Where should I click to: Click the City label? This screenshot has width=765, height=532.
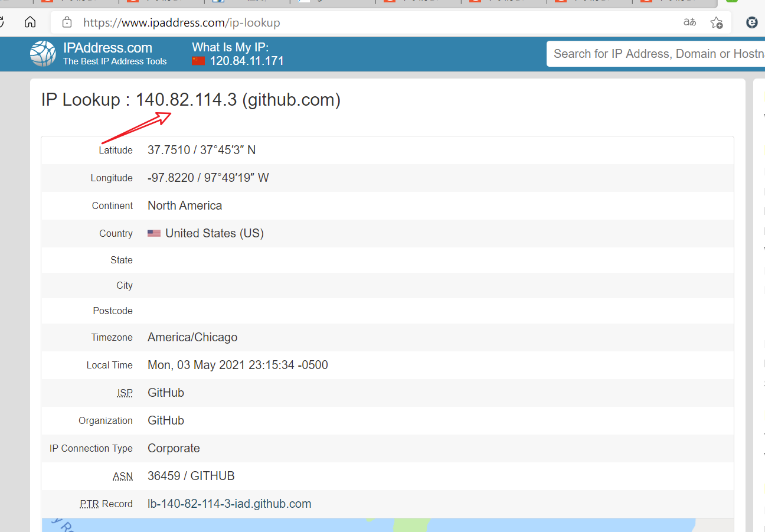pos(125,285)
